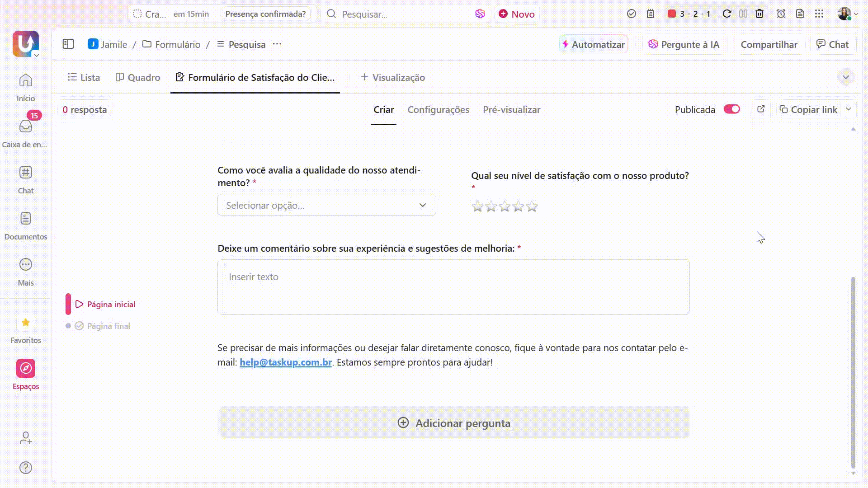Click the alarm clock reminder icon
This screenshot has width=868, height=488.
coord(781,14)
